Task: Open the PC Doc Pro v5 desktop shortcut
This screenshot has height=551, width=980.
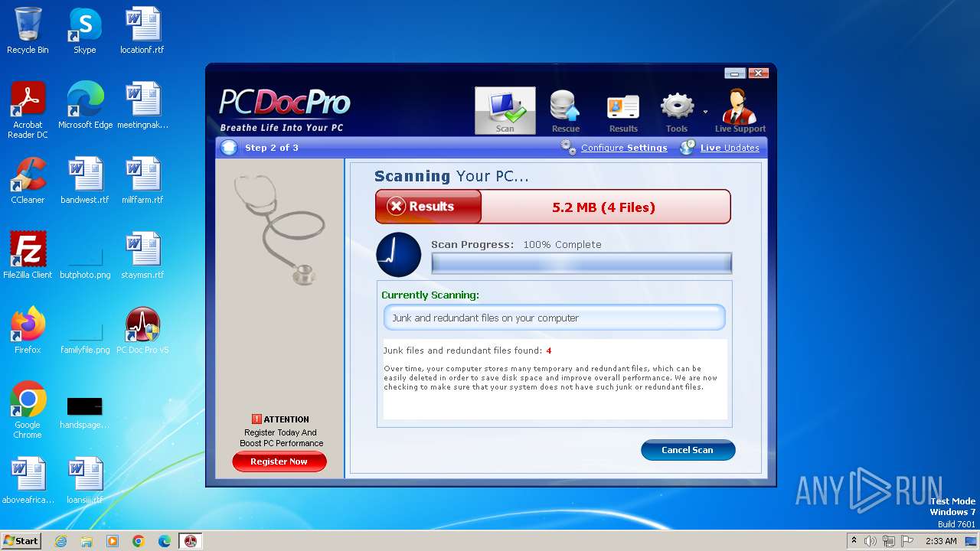Action: [142, 331]
